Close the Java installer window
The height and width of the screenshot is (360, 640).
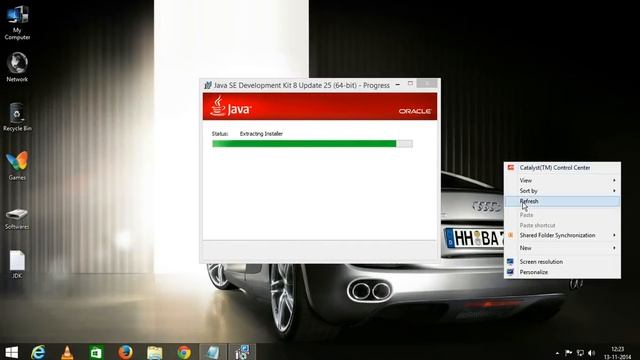tap(427, 84)
